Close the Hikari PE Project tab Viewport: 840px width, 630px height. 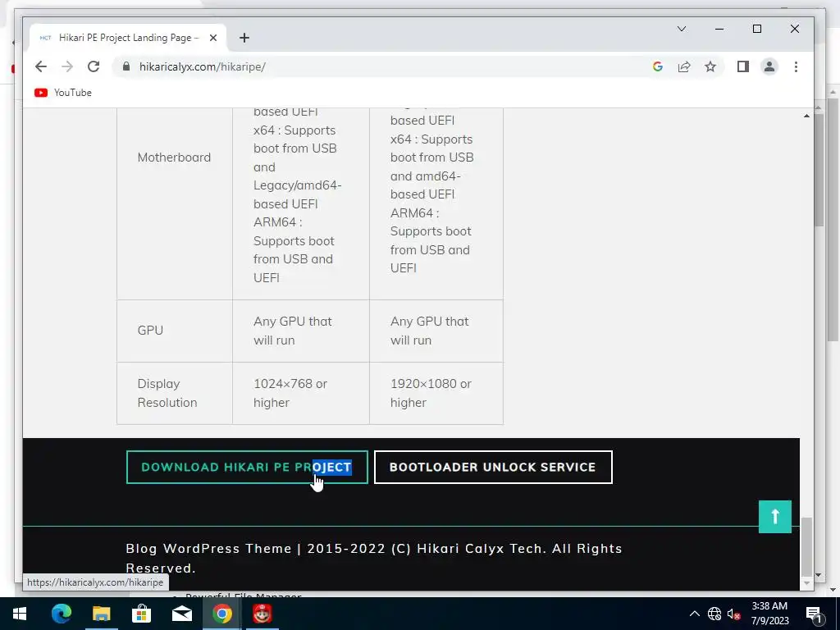click(213, 38)
